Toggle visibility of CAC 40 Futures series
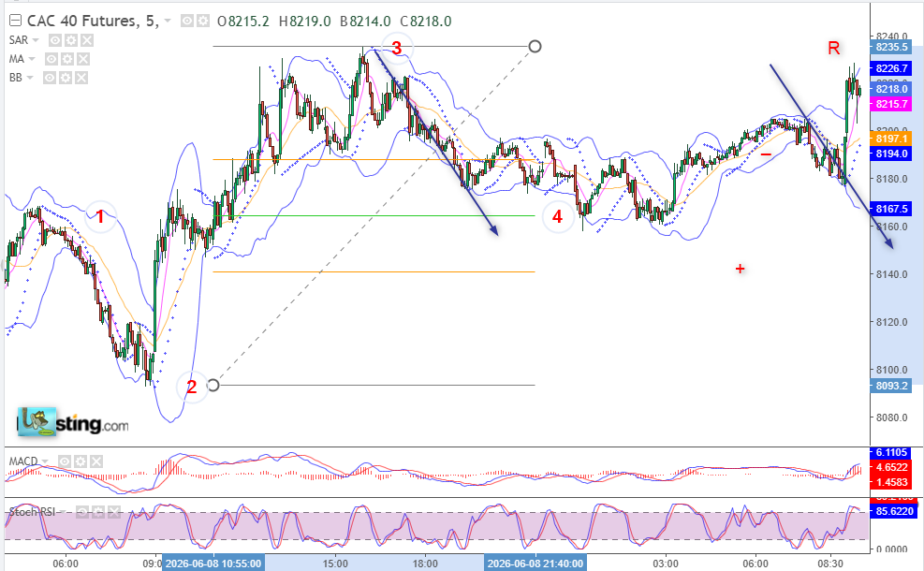Image resolution: width=924 pixels, height=571 pixels. coord(187,22)
